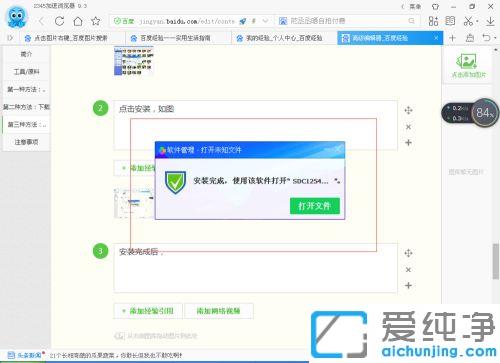Screen dimensions: 500x363
Task: Add a step after step 2 with plus icon
Action: pos(408,143)
